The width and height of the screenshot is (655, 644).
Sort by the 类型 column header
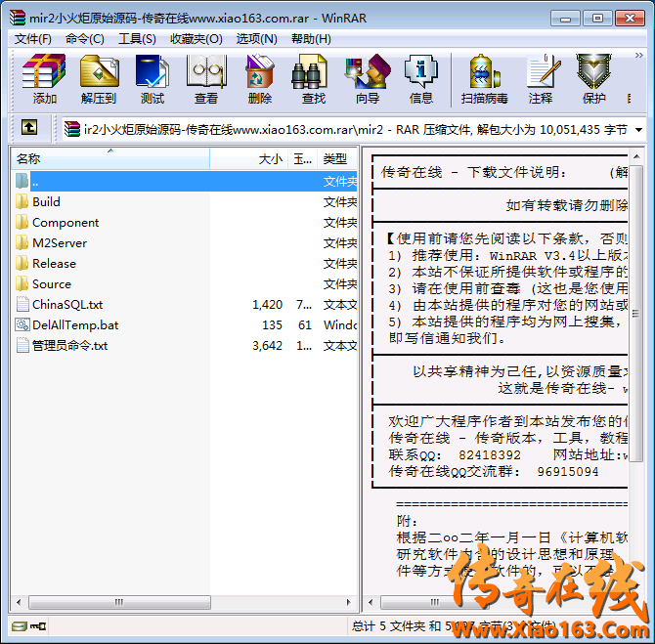point(336,158)
